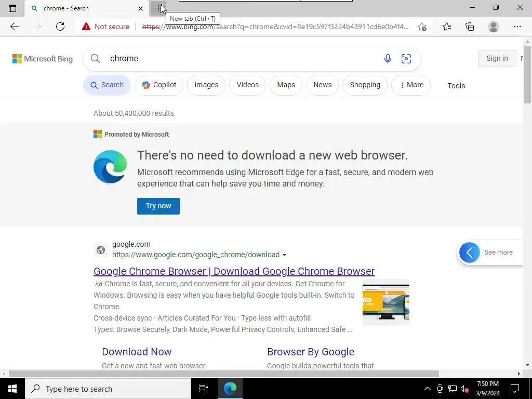
Task: Open visual search camera icon
Action: point(406,58)
